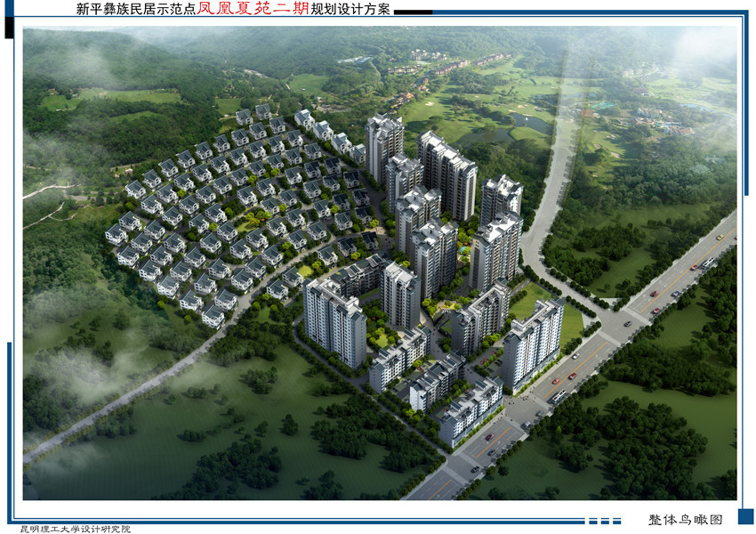Click the heading text "新平彝族民居示范点"
The image size is (756, 534).
[x=136, y=9]
